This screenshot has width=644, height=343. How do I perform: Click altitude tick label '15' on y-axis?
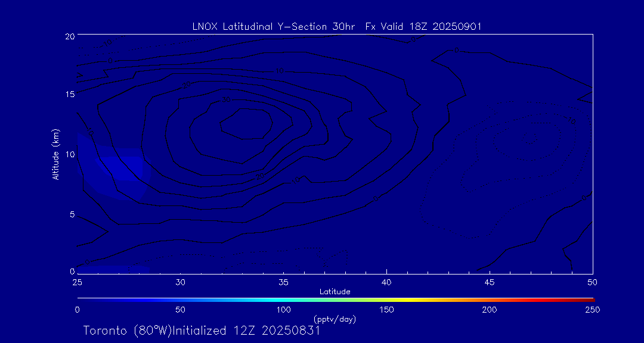69,94
